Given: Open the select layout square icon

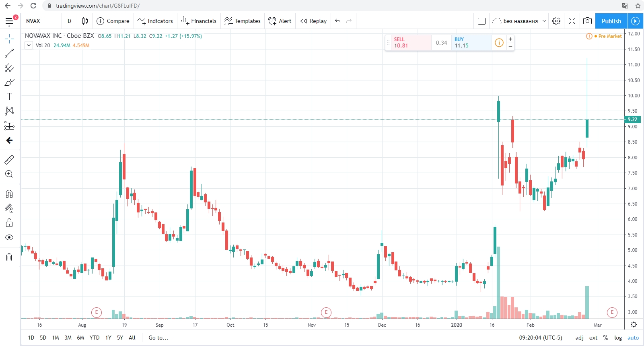Looking at the screenshot, I should coord(481,21).
